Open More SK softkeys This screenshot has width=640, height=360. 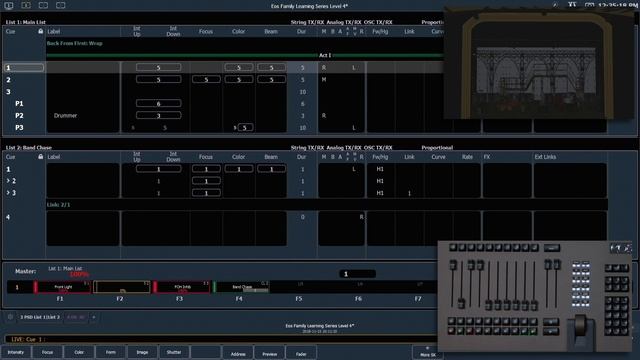point(427,352)
